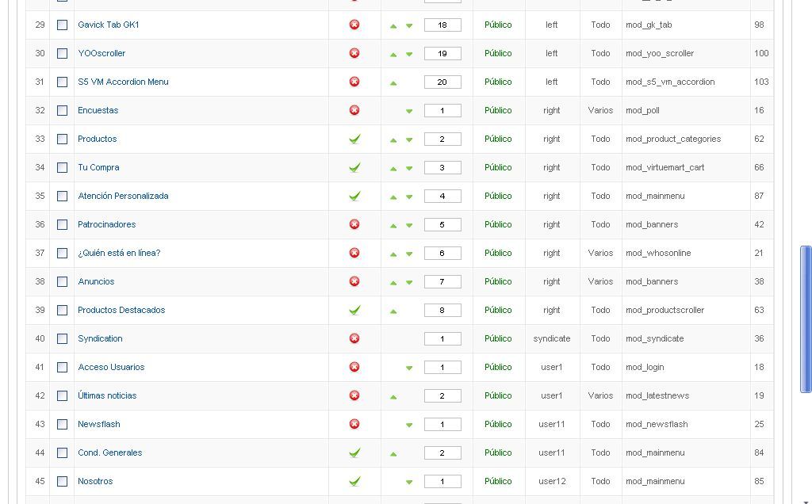Click order field of Últimas noticias
This screenshot has height=504, width=812.
[442, 396]
